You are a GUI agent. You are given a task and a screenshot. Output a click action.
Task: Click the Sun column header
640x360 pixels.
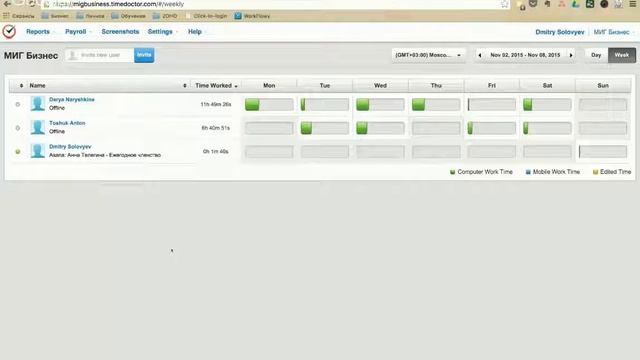pyautogui.click(x=603, y=86)
